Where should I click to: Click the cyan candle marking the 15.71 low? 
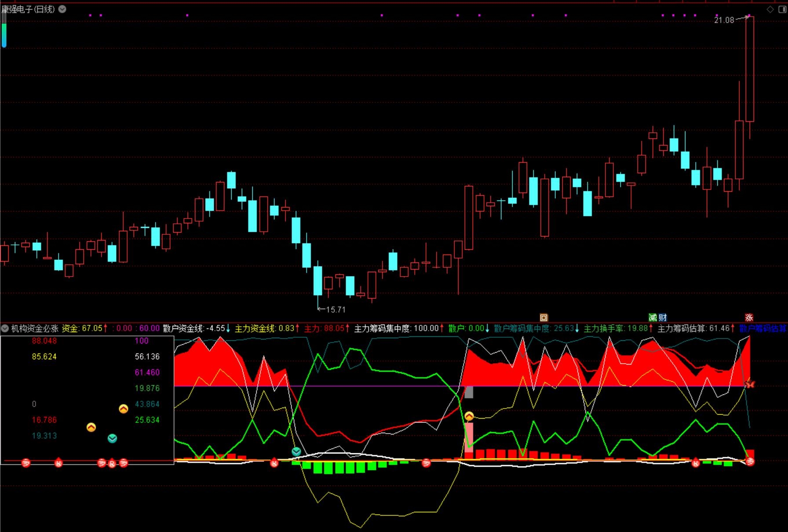(x=317, y=281)
